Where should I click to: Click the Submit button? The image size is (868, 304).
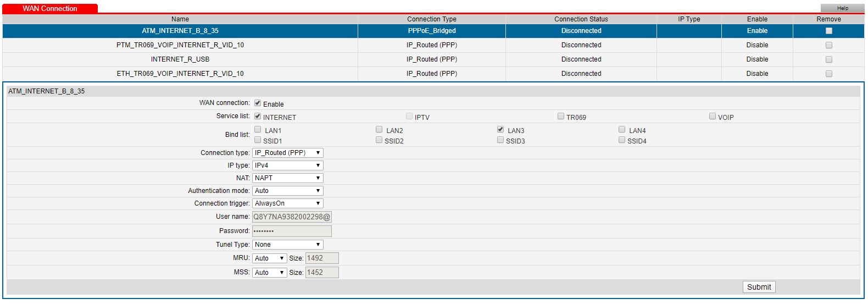(x=759, y=287)
